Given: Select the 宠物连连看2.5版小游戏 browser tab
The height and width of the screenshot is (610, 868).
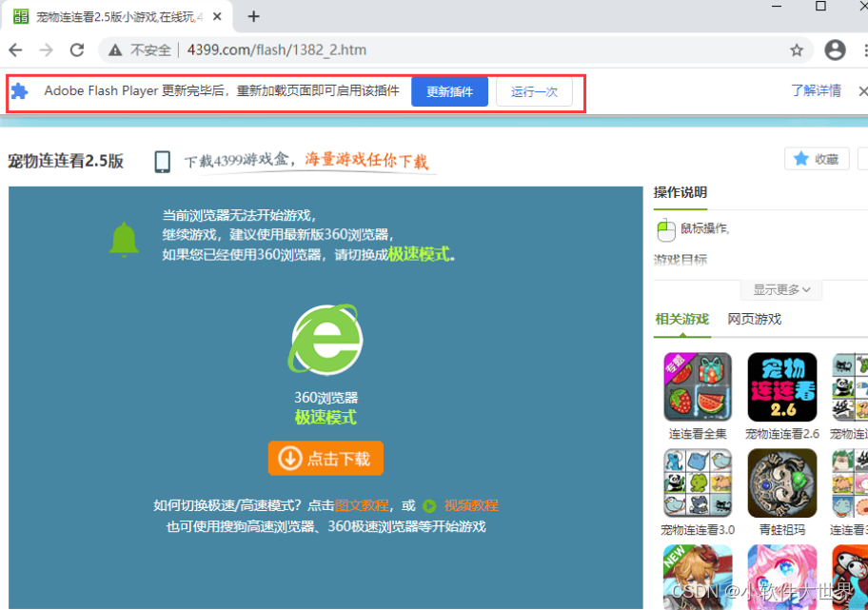Looking at the screenshot, I should point(117,16).
